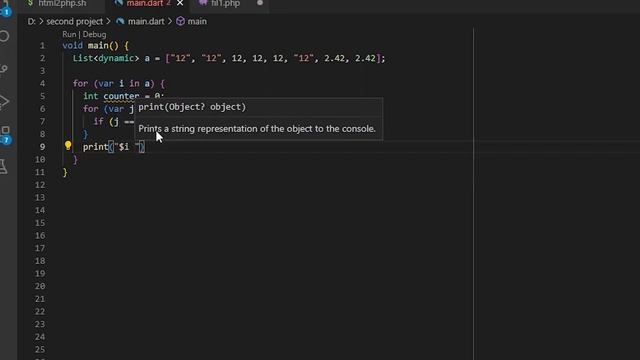
Task: Open the hi1.php tab
Action: pyautogui.click(x=225, y=4)
